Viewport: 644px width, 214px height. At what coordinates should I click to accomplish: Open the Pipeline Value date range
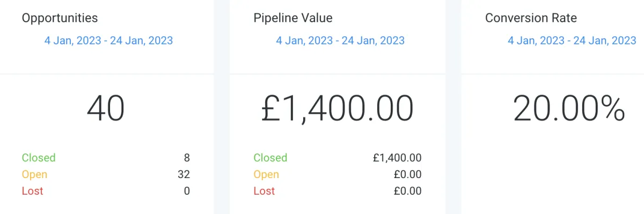click(x=340, y=41)
